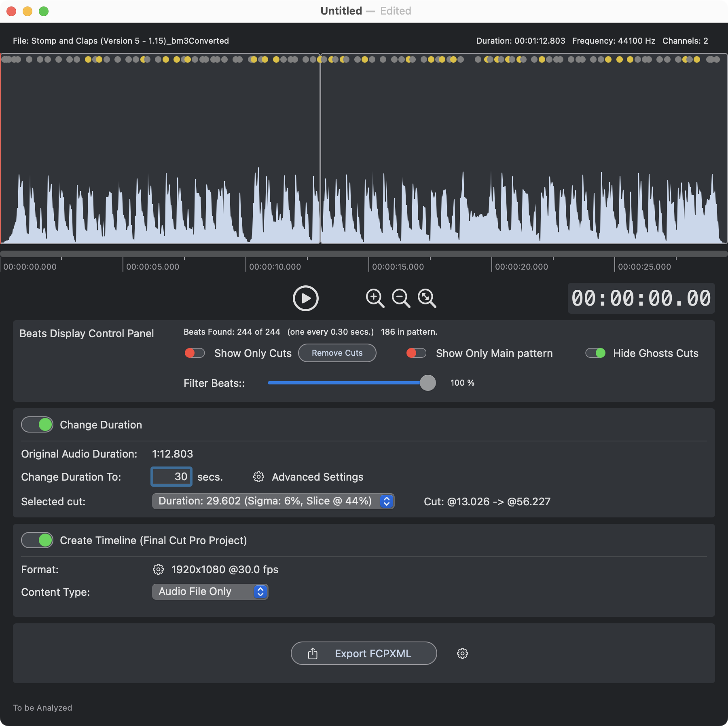Click the 00:00:15.000 timeline ruler mark
The image size is (728, 726).
pos(398,267)
